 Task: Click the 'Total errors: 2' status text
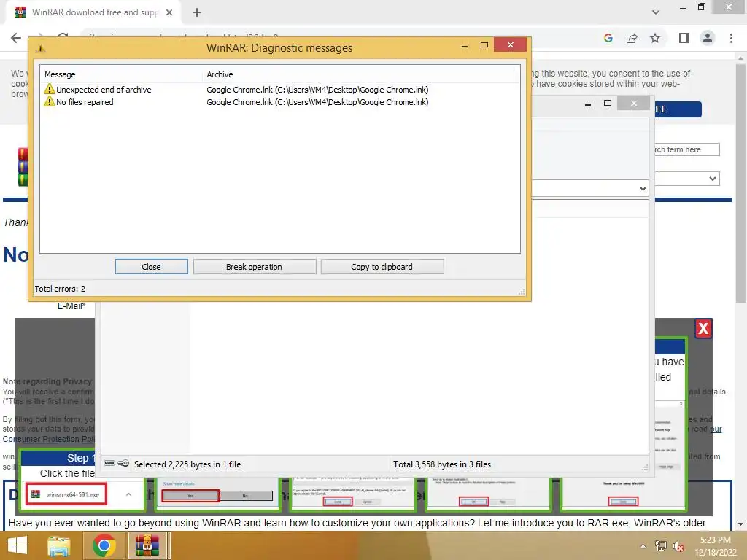pos(60,289)
